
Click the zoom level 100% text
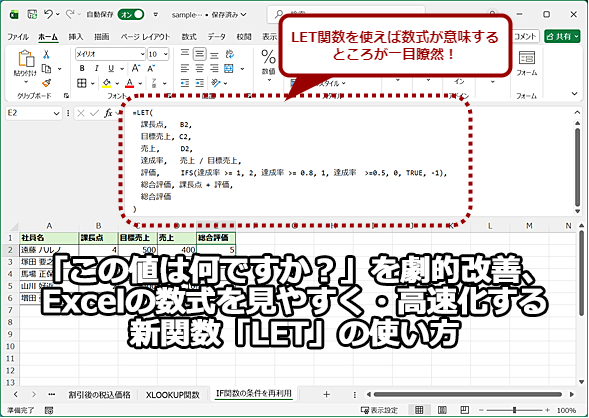click(x=566, y=410)
